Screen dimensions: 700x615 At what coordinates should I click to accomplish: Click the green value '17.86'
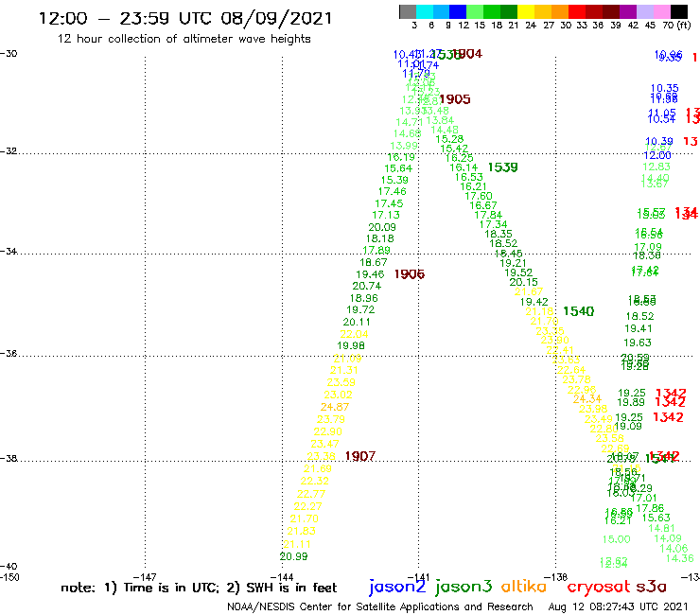(x=650, y=508)
